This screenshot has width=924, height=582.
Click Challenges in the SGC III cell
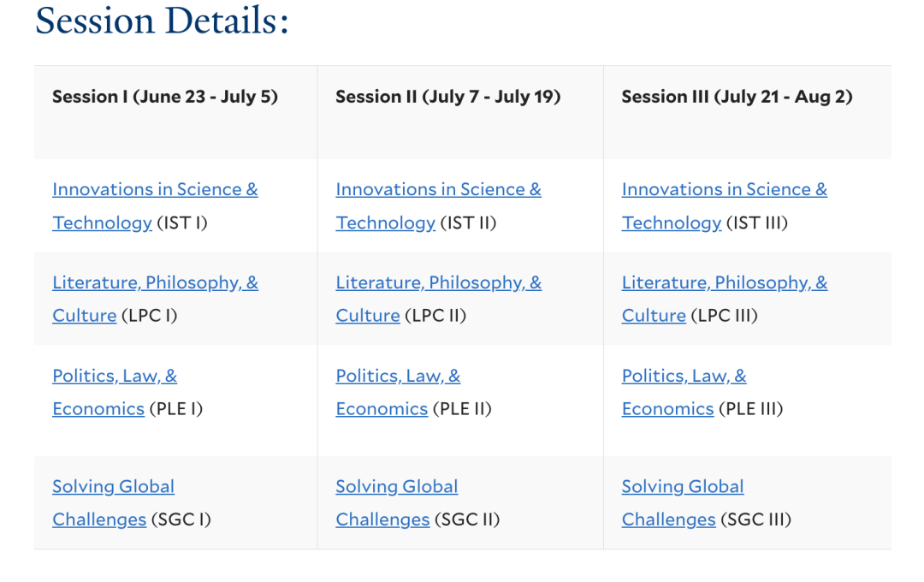(x=669, y=520)
